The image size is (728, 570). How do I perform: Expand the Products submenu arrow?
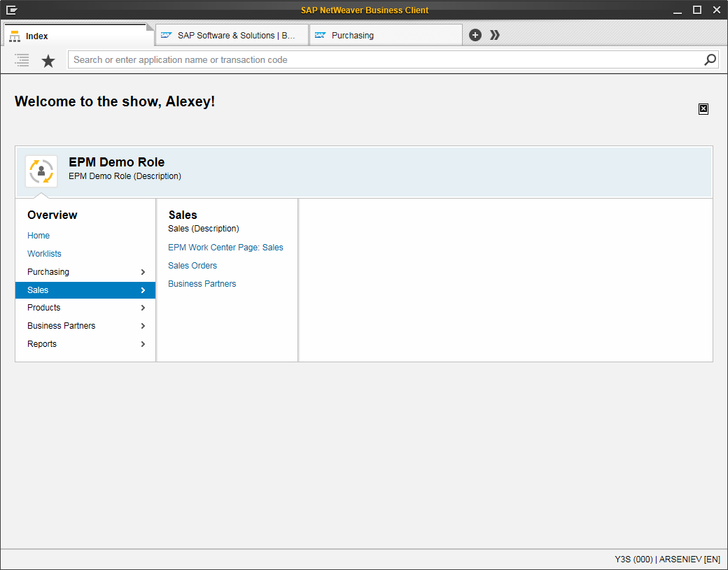point(143,308)
